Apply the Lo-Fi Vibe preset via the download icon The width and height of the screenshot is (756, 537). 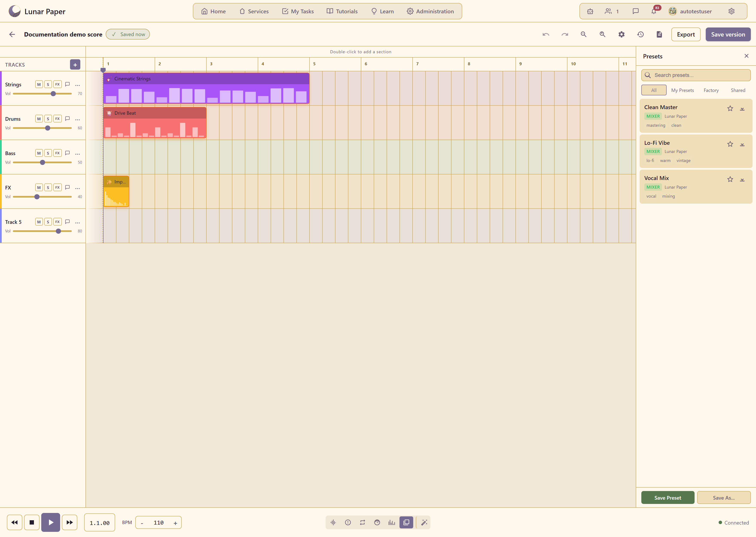[x=742, y=144]
